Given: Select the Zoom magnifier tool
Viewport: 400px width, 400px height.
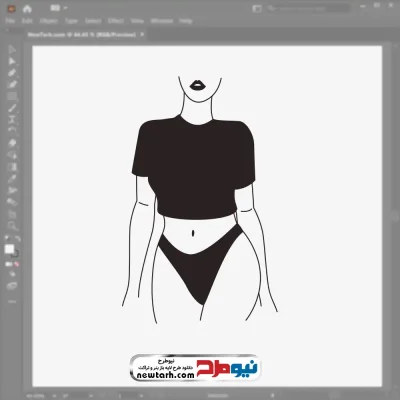Looking at the screenshot, I should [x=12, y=226].
